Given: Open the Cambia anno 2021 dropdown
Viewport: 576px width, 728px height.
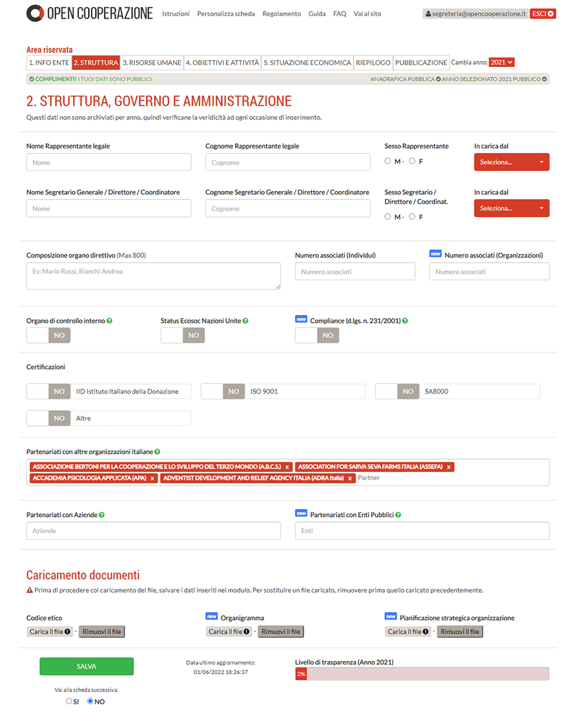Looking at the screenshot, I should click(502, 62).
